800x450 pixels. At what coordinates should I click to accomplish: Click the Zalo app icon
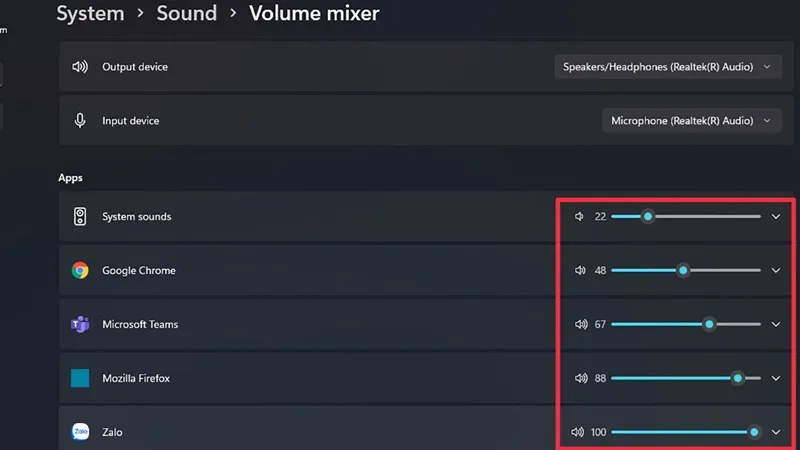[80, 432]
